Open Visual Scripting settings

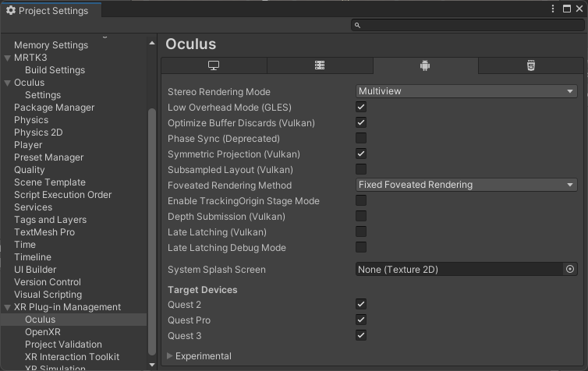(48, 295)
